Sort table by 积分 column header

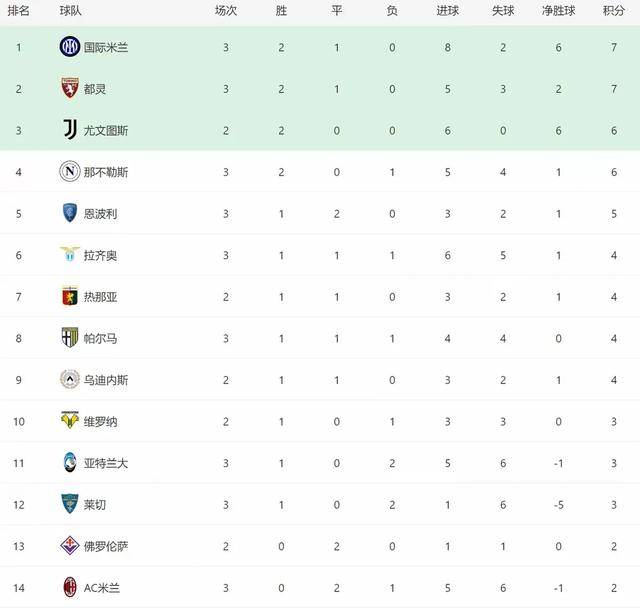[613, 10]
